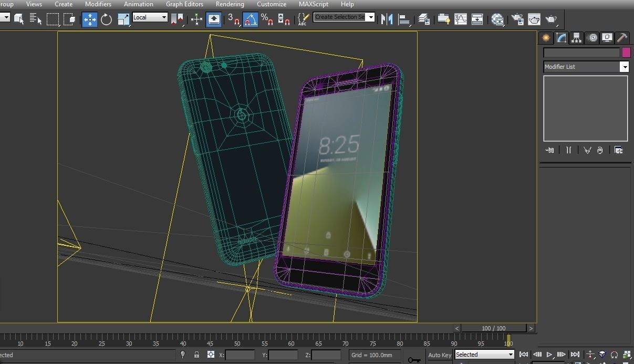Activate the Select and Scale tool
The width and height of the screenshot is (634, 364).
coord(123,19)
